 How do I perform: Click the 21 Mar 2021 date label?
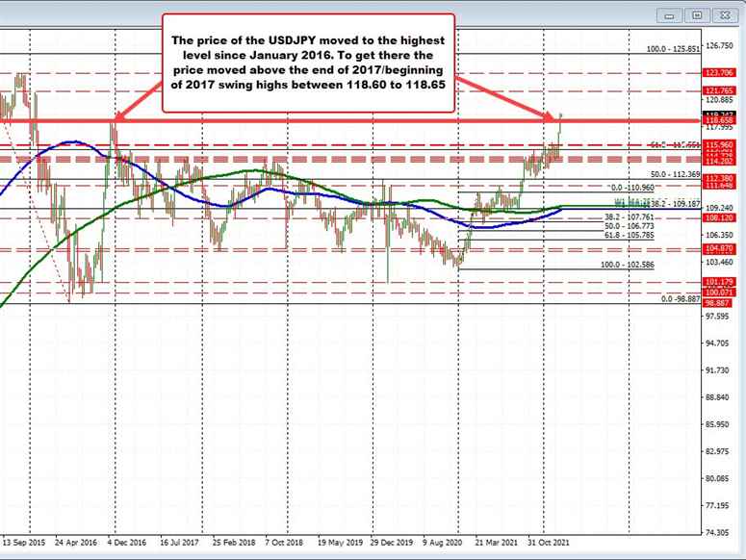(x=496, y=543)
